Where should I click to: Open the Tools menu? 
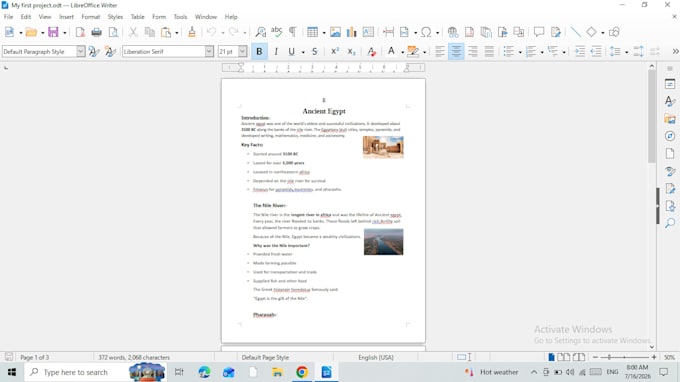pyautogui.click(x=180, y=17)
